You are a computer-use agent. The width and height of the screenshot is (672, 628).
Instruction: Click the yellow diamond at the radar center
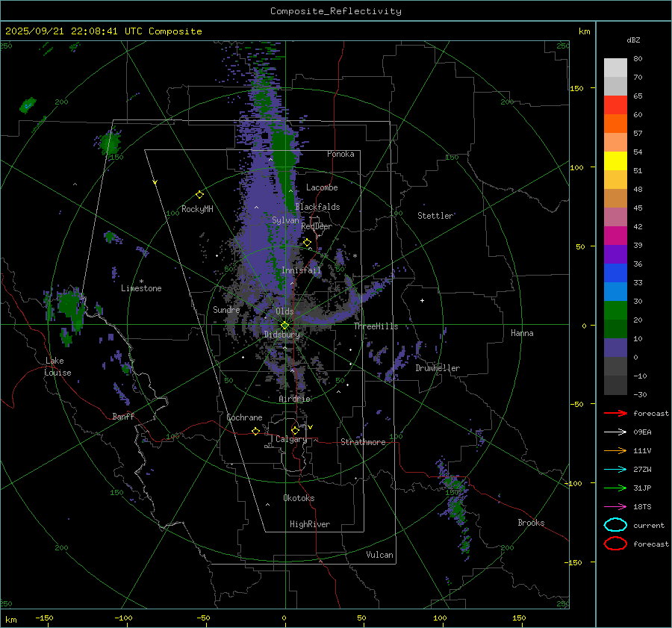(284, 325)
